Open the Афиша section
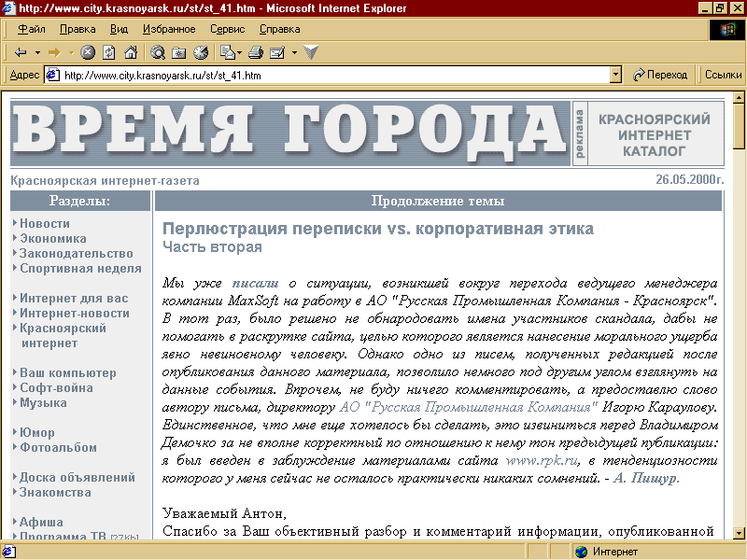The height and width of the screenshot is (560, 747). (41, 522)
